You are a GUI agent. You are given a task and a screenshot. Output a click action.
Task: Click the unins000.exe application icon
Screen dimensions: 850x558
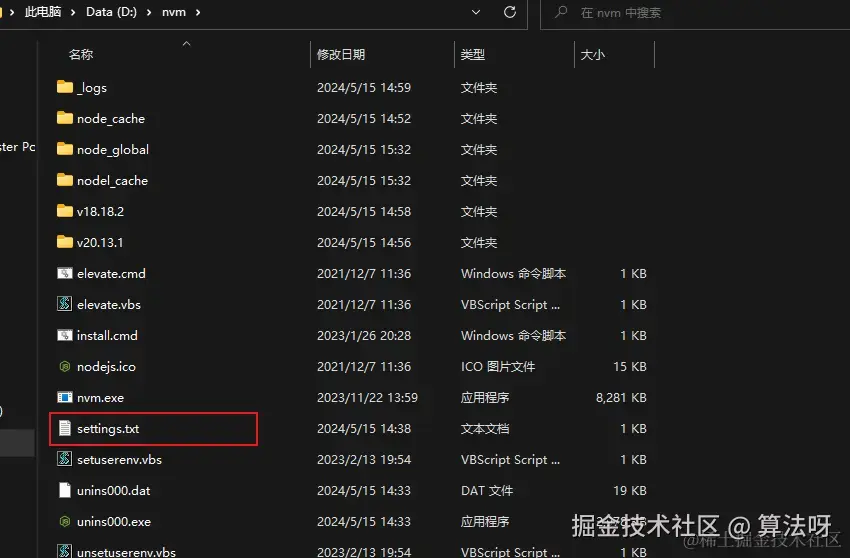(65, 522)
